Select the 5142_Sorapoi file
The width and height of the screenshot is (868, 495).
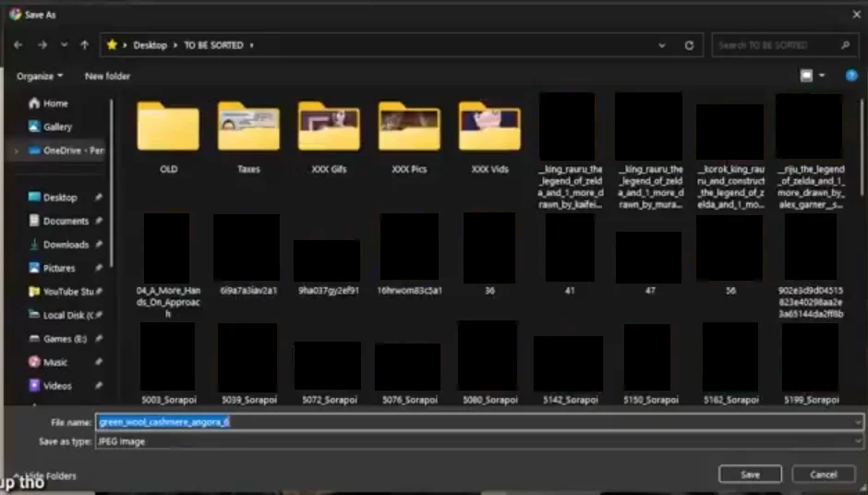tap(570, 370)
